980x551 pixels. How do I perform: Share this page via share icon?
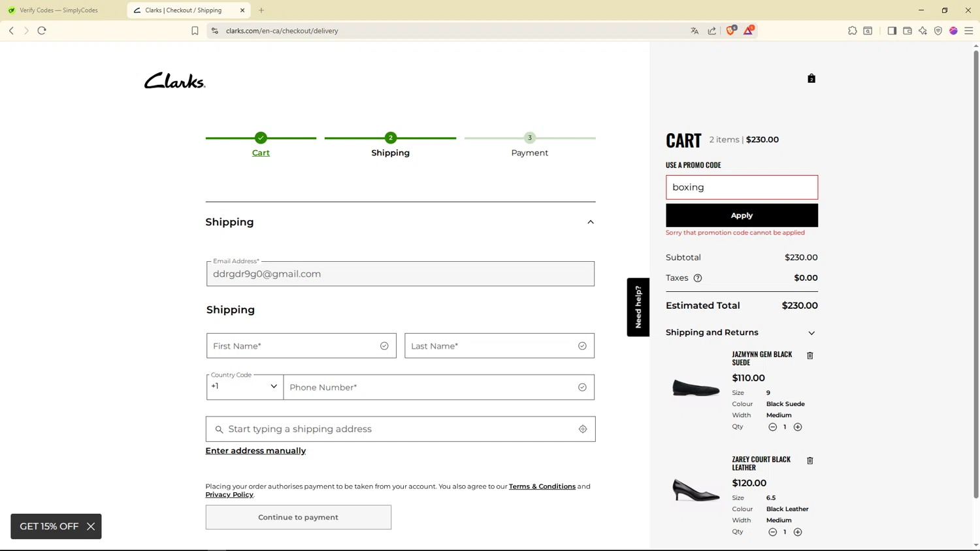[712, 31]
